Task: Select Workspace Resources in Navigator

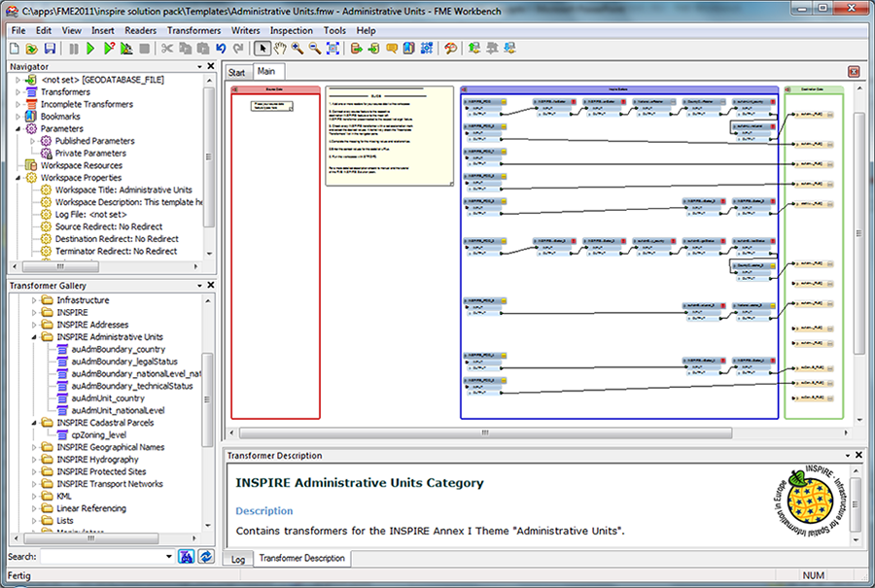Action: click(x=82, y=165)
